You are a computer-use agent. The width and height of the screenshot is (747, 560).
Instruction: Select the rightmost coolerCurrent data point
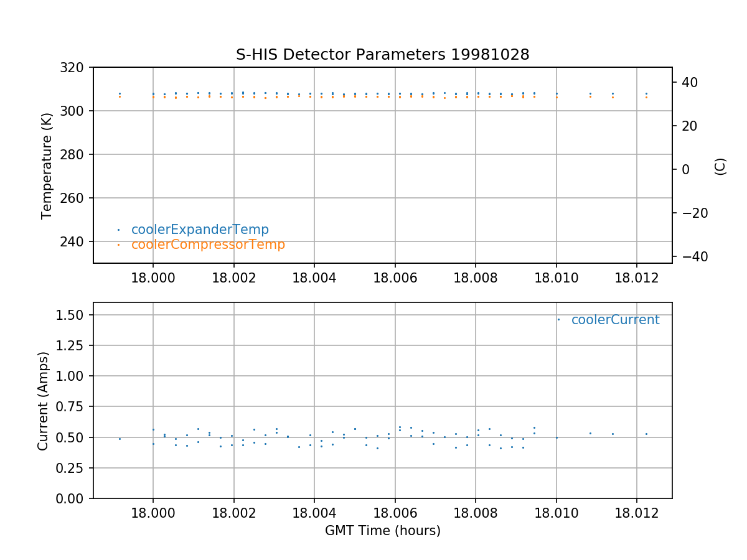646,434
